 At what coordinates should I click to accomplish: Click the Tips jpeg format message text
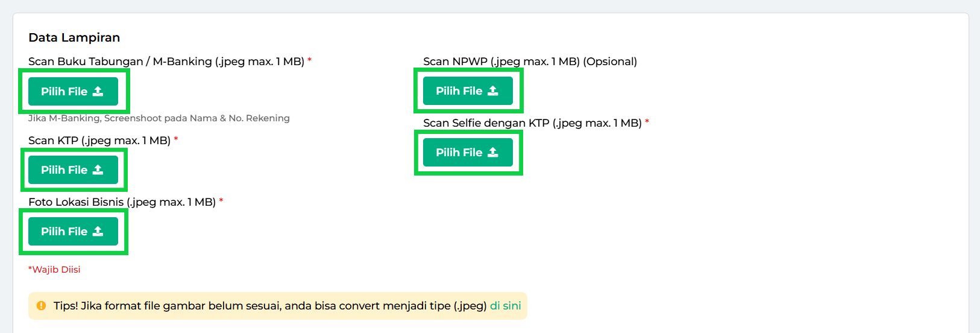coord(269,306)
